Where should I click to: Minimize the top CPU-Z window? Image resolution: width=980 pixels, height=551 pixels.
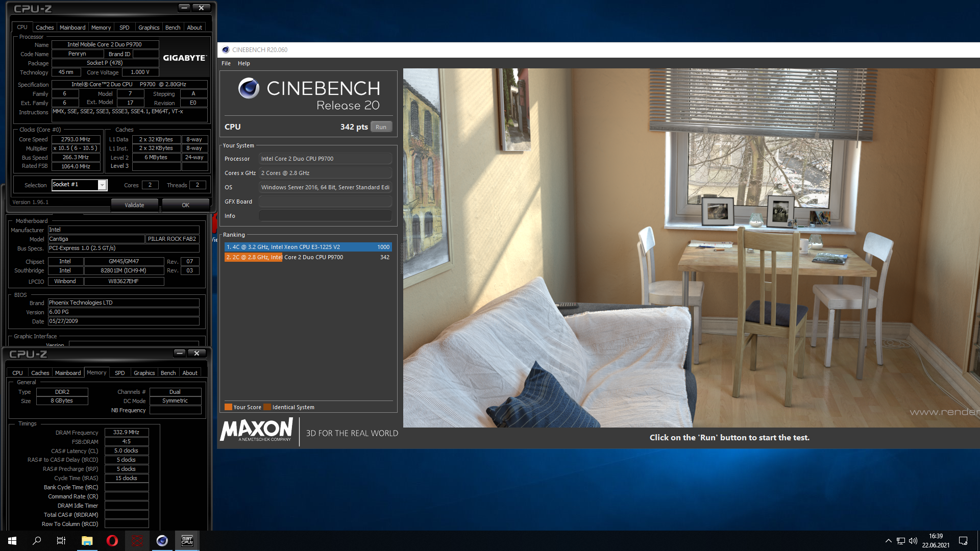coord(184,8)
